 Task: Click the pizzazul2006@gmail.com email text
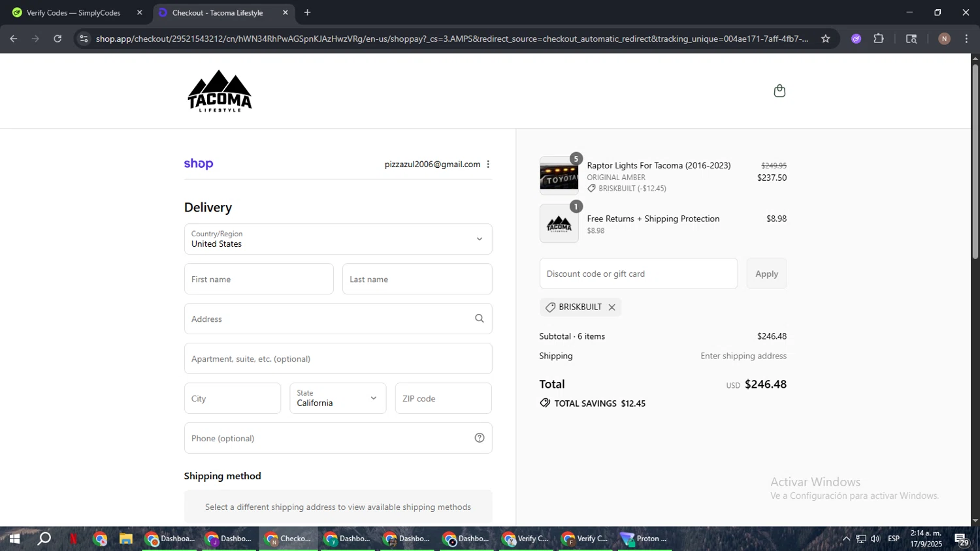pos(433,165)
